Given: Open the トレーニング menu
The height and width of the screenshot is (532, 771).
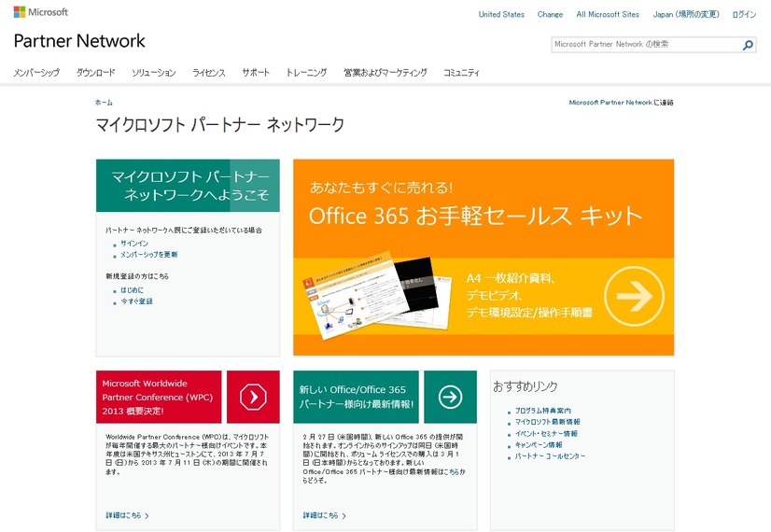Looking at the screenshot, I should pos(306,73).
